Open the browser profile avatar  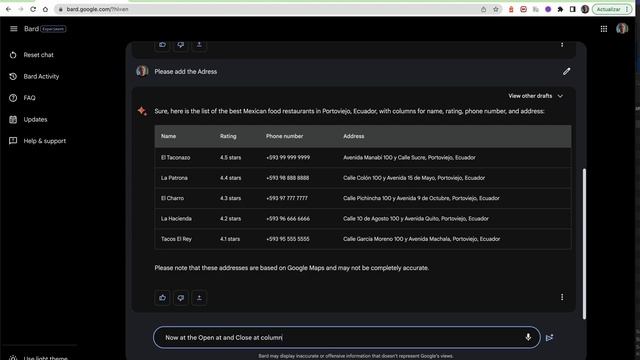point(584,9)
